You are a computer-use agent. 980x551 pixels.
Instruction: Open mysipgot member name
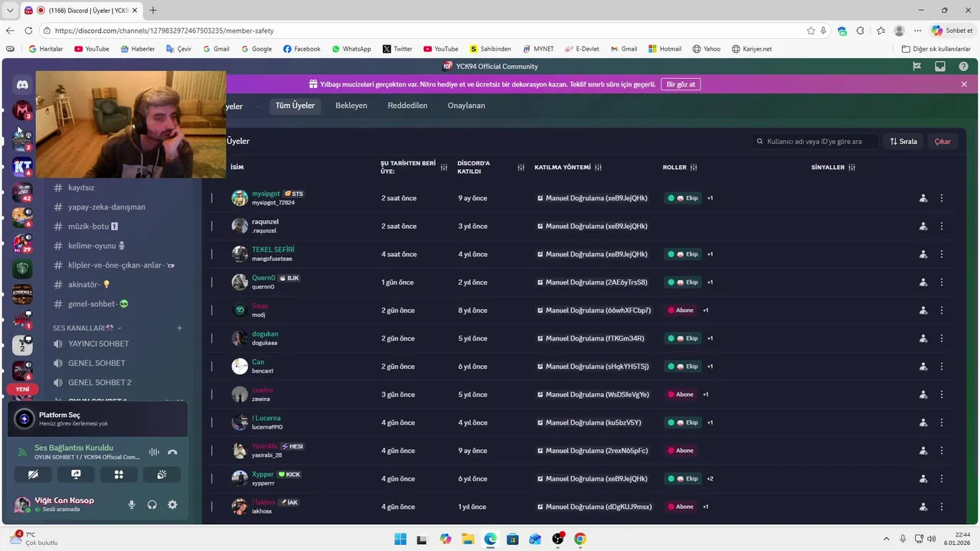pyautogui.click(x=266, y=194)
